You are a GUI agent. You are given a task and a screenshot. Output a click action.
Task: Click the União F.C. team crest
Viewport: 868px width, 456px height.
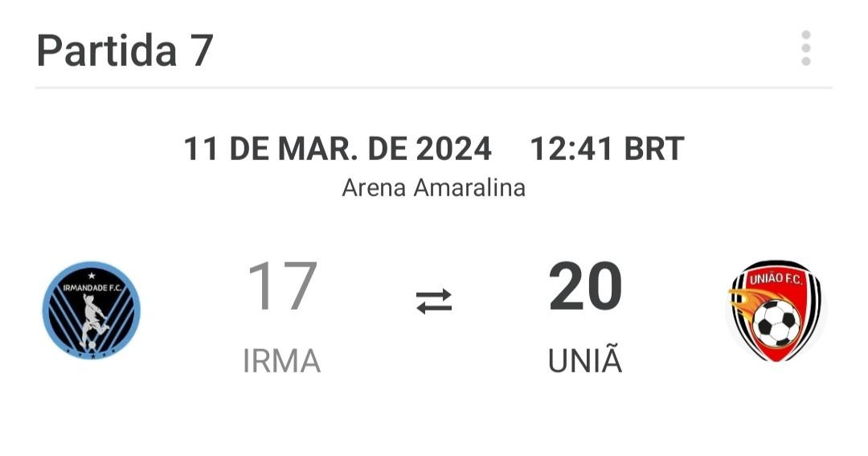776,310
